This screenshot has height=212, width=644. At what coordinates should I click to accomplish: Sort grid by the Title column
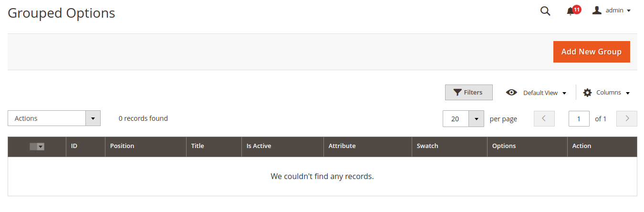(x=197, y=146)
